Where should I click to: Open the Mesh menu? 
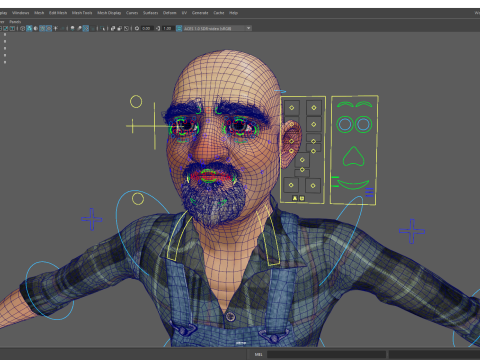39,13
